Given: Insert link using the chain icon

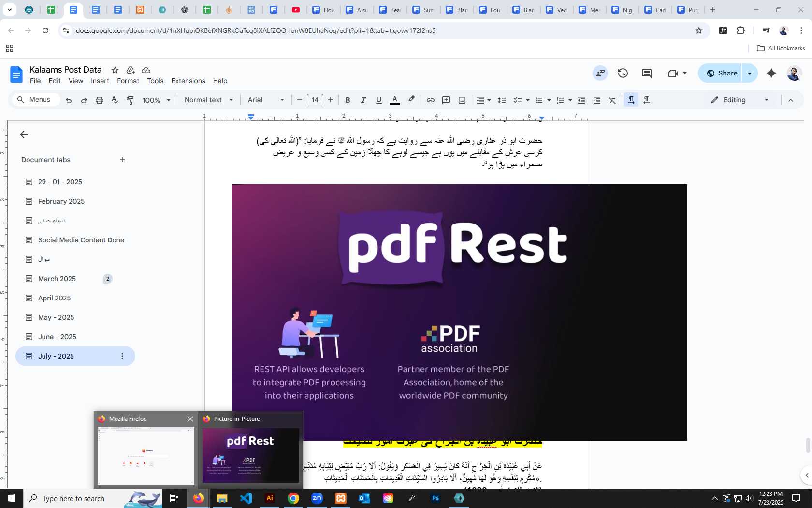Looking at the screenshot, I should point(430,100).
